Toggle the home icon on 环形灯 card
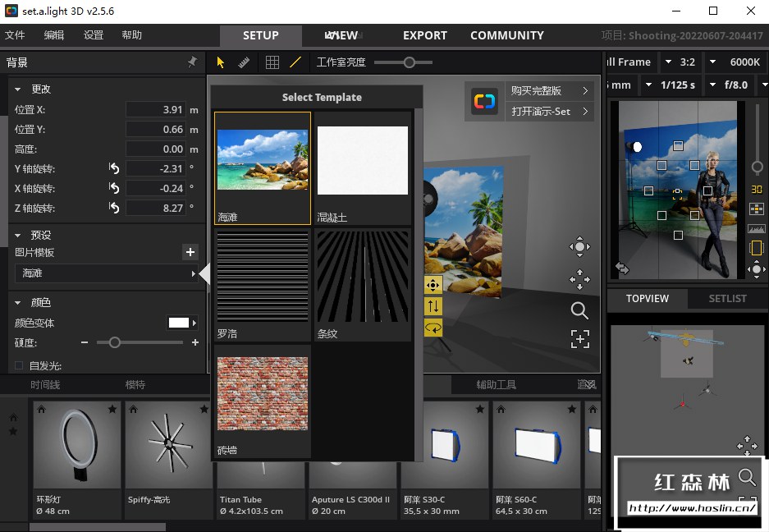 coord(41,409)
